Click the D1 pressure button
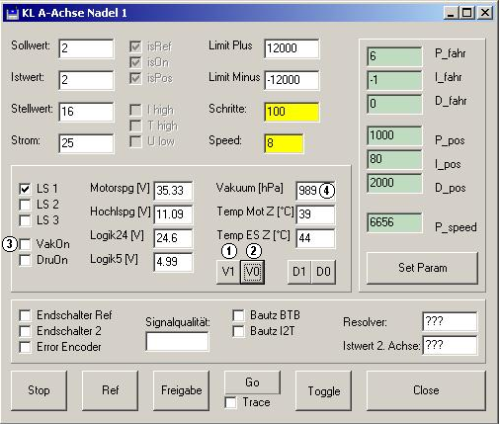 [x=299, y=272]
